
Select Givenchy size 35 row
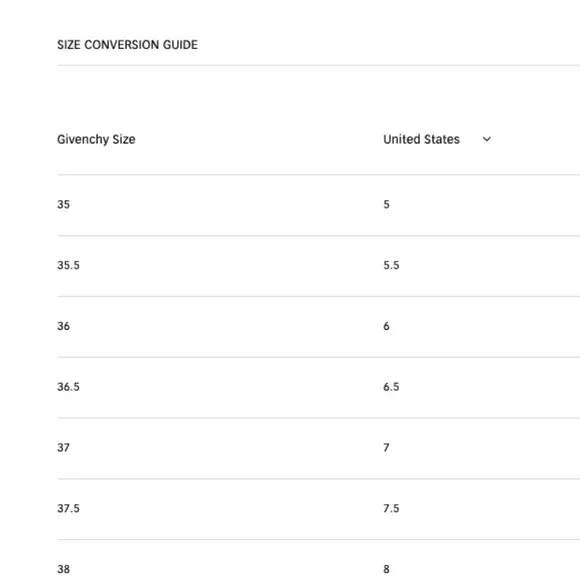(318, 205)
